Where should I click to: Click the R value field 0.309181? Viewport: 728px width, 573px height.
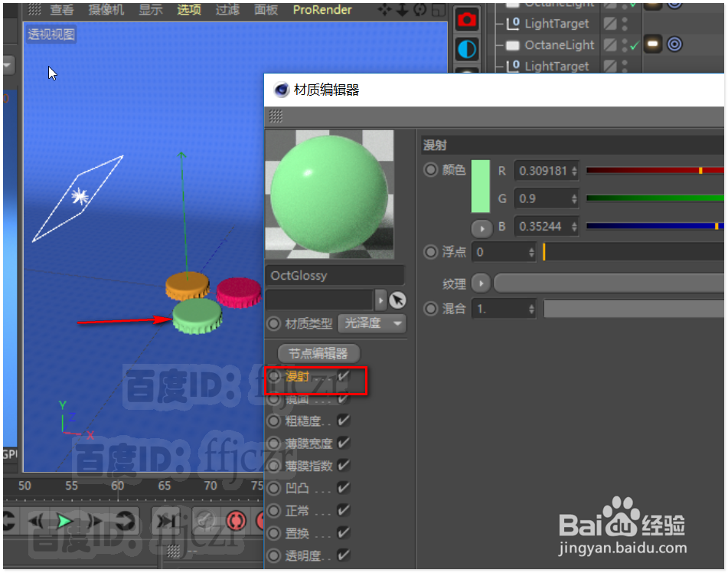point(542,171)
